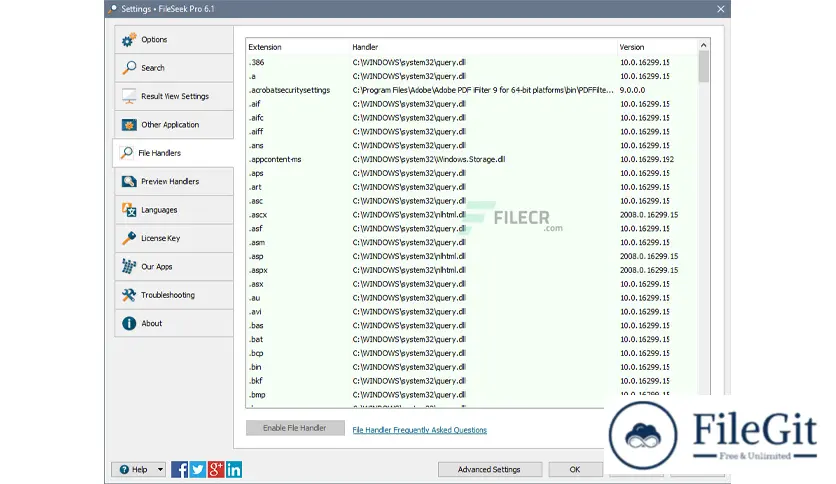The width and height of the screenshot is (836, 484).
Task: Select the .bkf extension row
Action: coord(471,381)
